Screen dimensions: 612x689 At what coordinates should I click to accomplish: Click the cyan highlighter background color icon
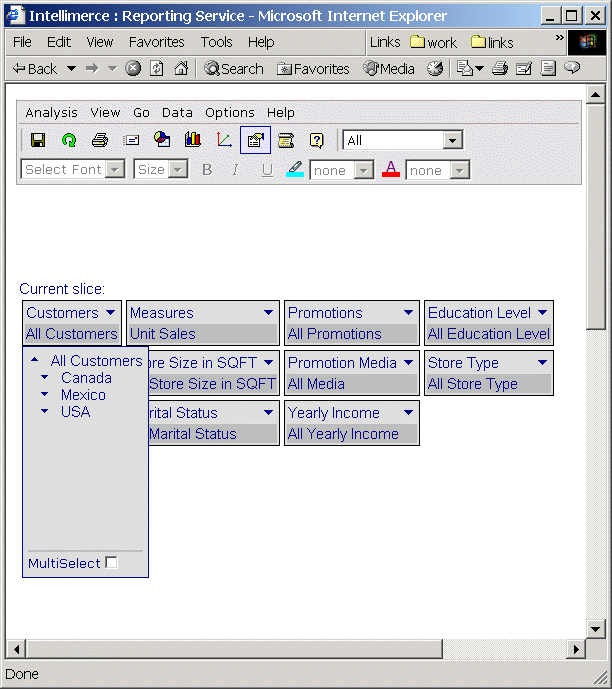point(295,169)
